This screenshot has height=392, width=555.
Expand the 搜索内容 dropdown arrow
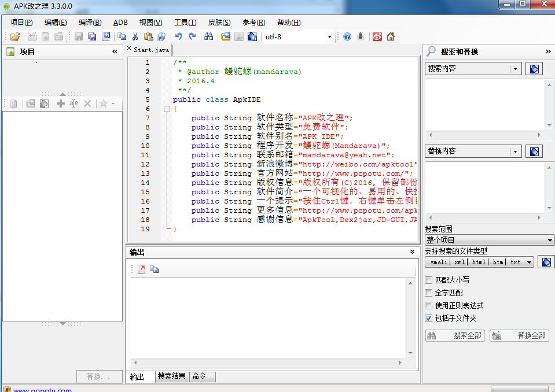pyautogui.click(x=515, y=69)
